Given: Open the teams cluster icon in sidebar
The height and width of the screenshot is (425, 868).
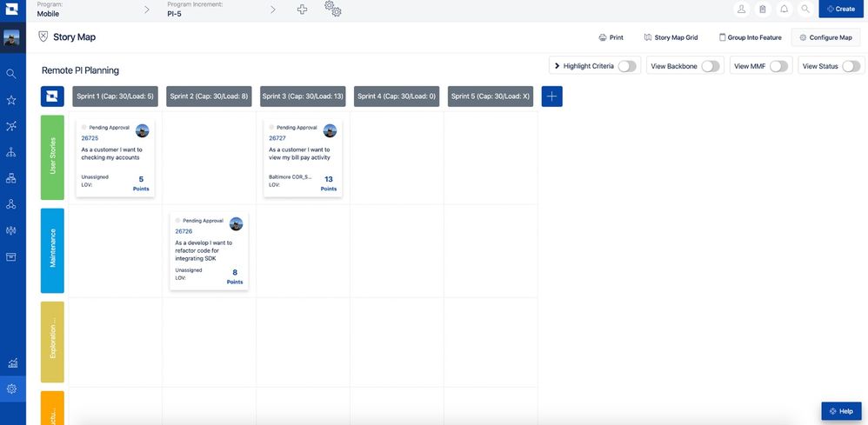Looking at the screenshot, I should click(x=11, y=204).
